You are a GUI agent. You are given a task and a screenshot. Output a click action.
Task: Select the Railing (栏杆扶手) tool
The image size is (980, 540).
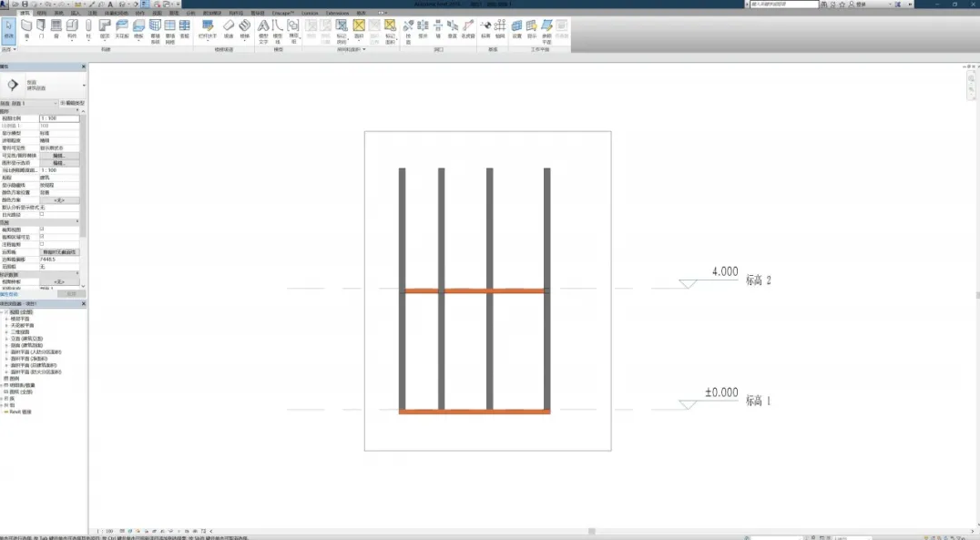pos(208,29)
